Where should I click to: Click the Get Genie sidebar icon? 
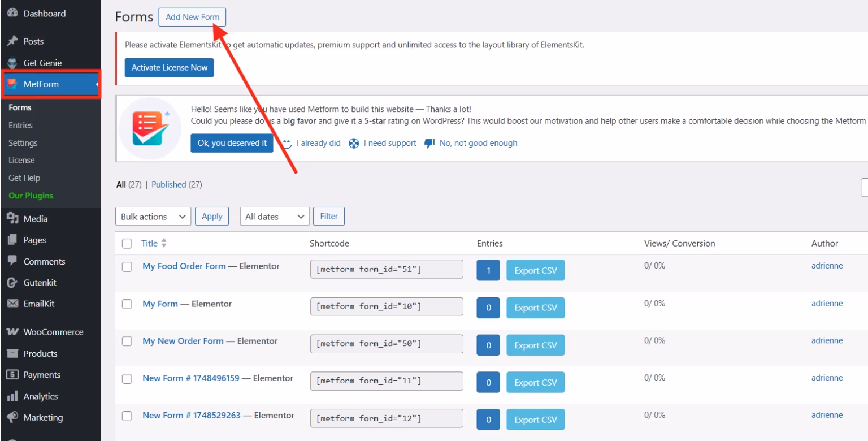pyautogui.click(x=12, y=62)
